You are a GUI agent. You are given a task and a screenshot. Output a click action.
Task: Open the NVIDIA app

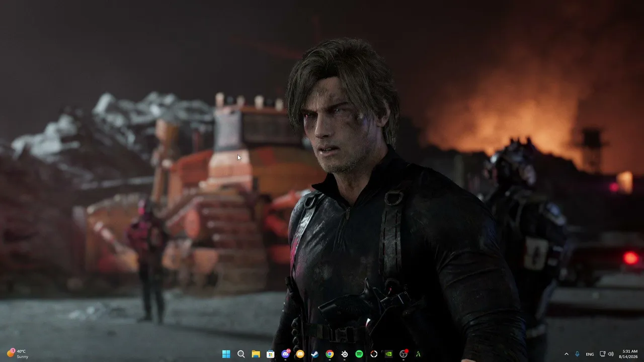[x=388, y=354]
